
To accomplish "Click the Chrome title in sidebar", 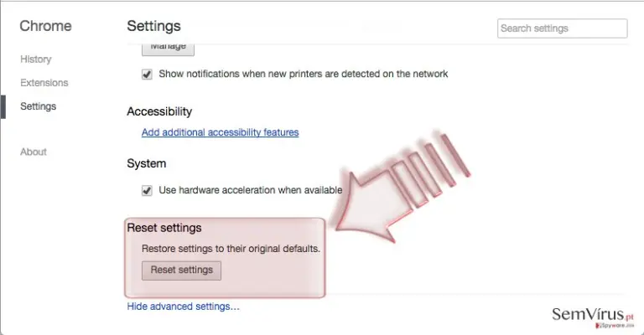I will tap(45, 26).
